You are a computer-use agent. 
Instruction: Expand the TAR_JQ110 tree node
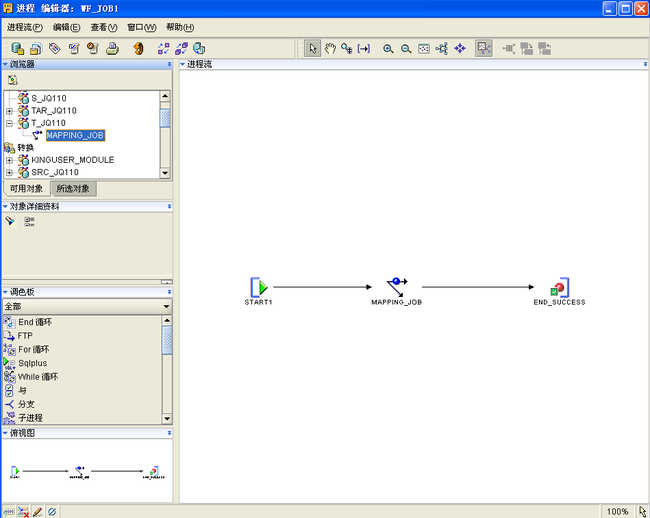pos(9,111)
